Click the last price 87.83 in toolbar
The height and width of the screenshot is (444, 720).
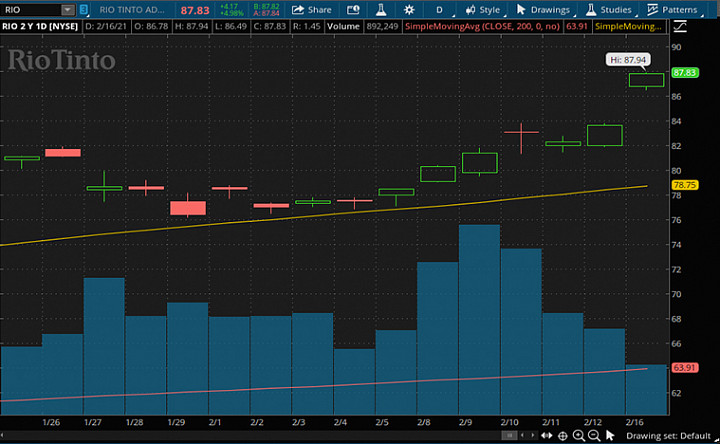[195, 10]
